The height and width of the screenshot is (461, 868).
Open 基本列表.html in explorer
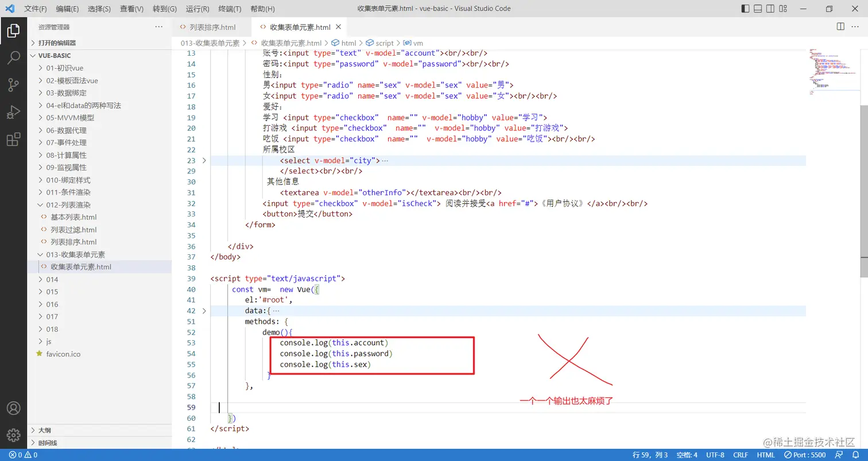pos(99,217)
